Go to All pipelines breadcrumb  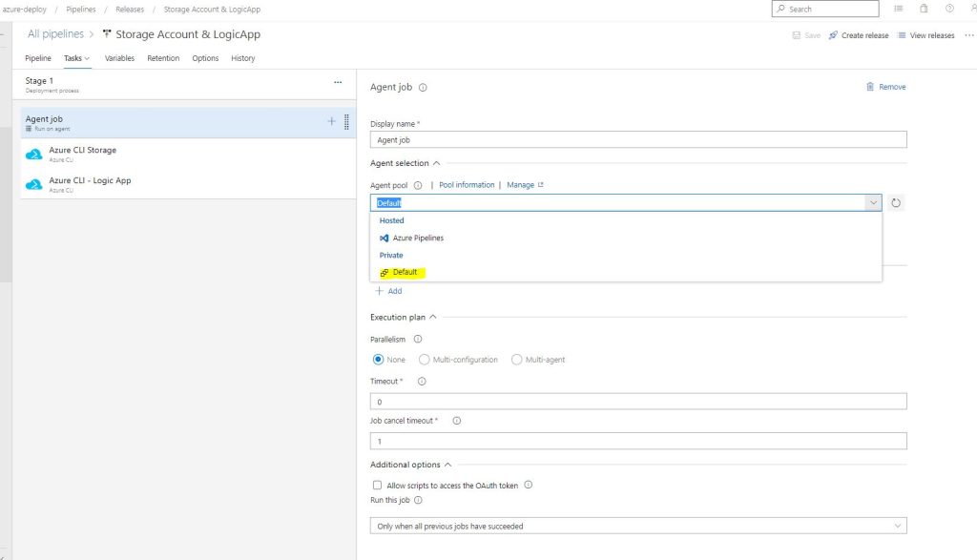coord(55,34)
